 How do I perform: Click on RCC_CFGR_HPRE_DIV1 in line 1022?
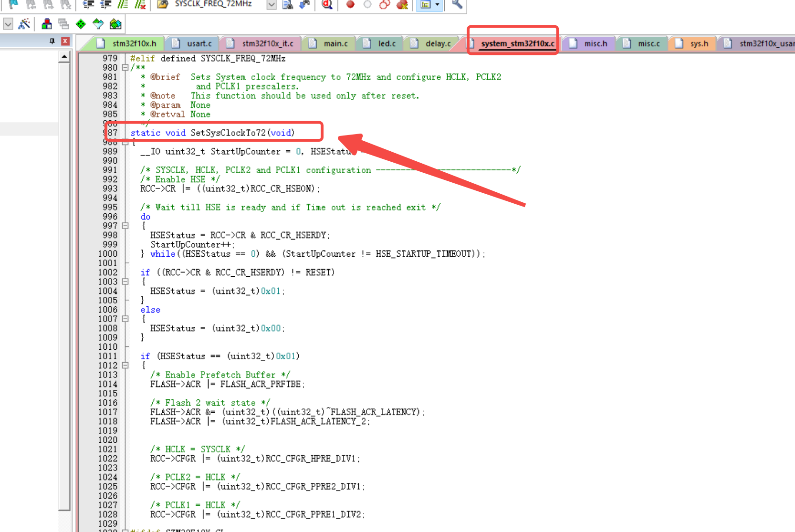311,459
